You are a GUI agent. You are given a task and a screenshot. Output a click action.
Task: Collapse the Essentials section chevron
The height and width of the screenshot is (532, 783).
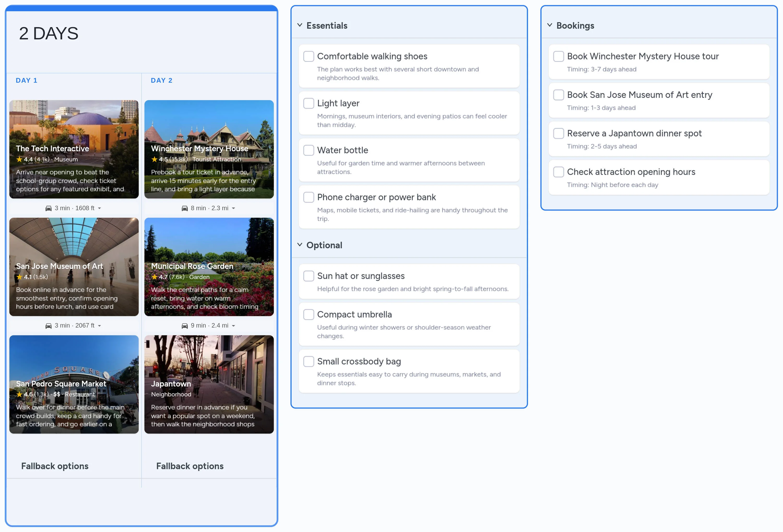click(300, 25)
